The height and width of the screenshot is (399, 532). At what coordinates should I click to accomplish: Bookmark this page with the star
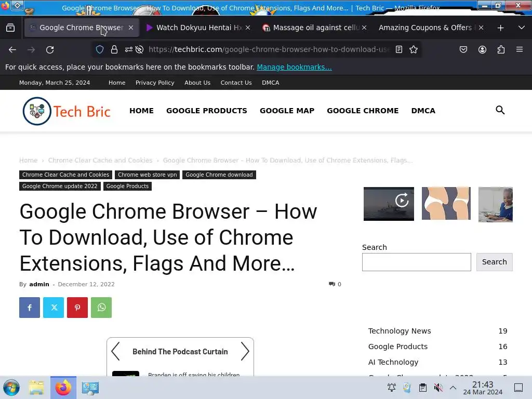(x=413, y=49)
